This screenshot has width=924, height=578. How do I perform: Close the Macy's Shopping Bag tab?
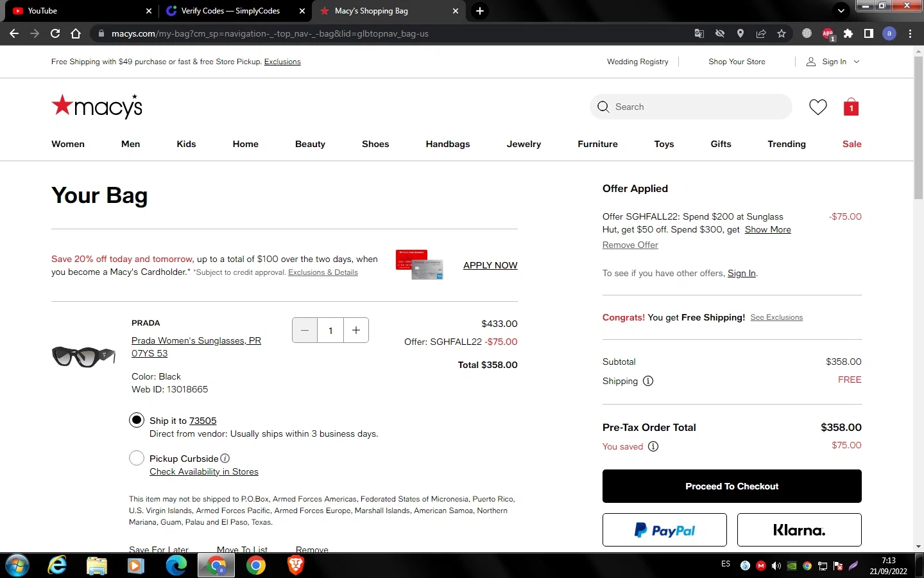coord(456,11)
